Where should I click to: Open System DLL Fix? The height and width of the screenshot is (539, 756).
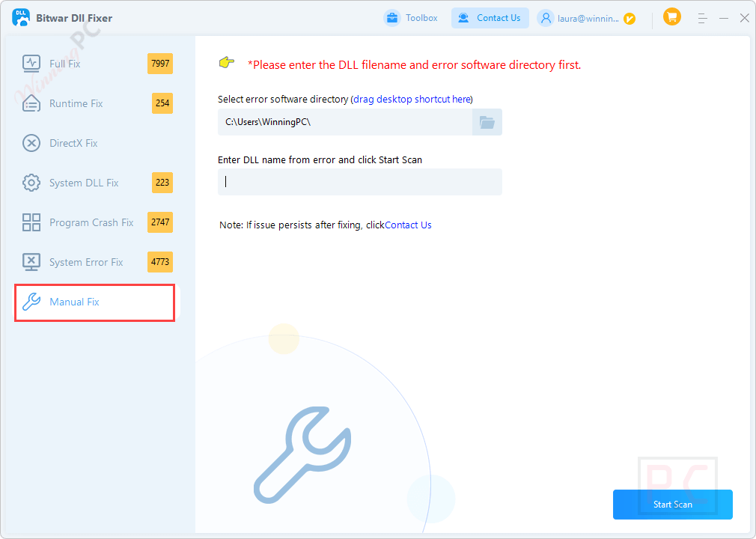click(31, 183)
